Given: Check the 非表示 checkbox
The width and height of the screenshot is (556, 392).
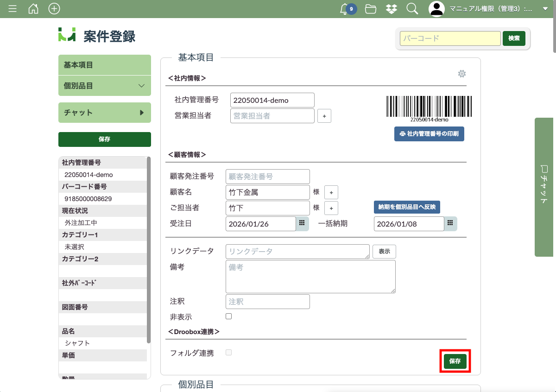Looking at the screenshot, I should point(228,316).
